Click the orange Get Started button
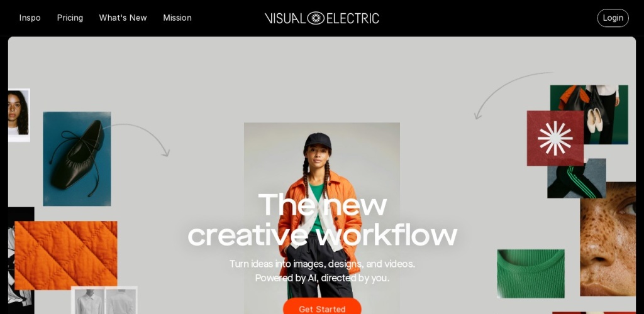The width and height of the screenshot is (644, 314). click(x=322, y=308)
